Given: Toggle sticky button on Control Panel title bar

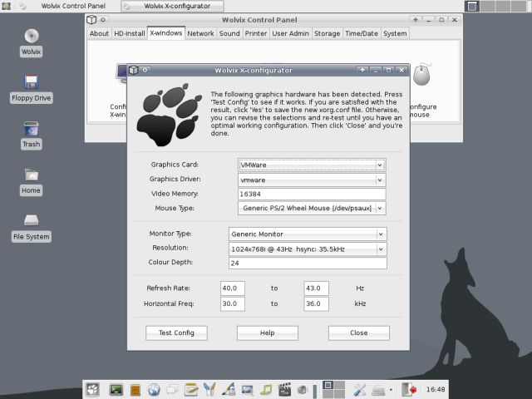Looking at the screenshot, I should coord(103,20).
